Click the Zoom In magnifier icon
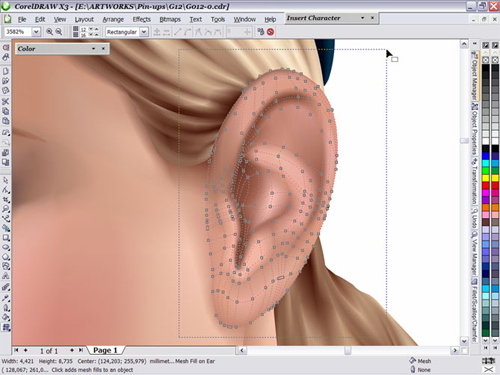 (49, 32)
